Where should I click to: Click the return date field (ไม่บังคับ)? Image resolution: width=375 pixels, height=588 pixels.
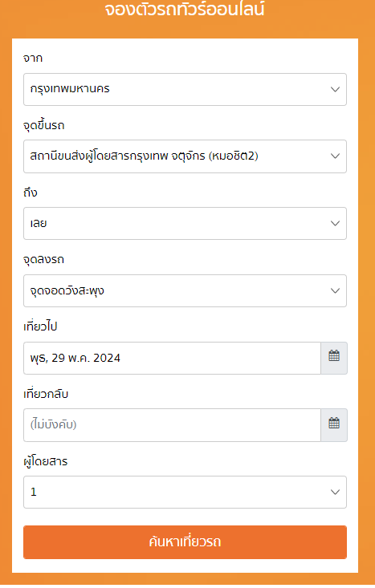click(x=172, y=425)
